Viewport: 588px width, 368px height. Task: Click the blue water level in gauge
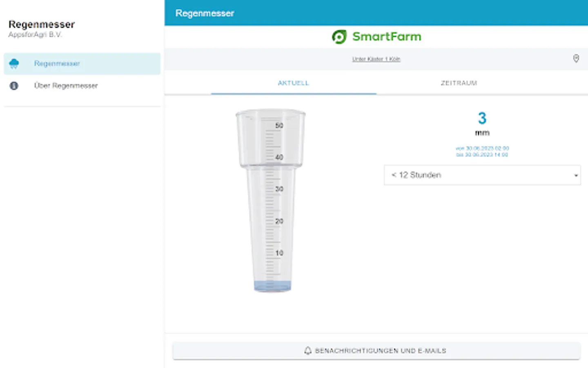272,286
